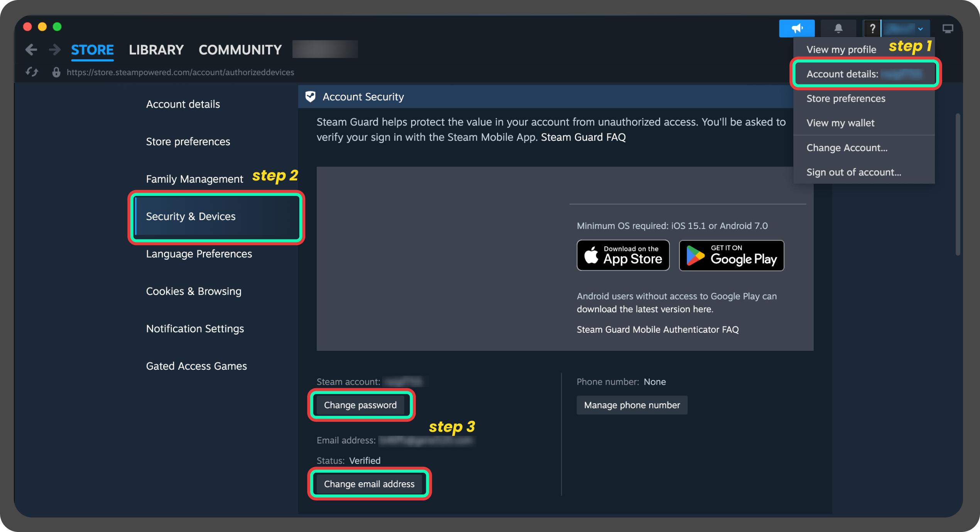Image resolution: width=980 pixels, height=532 pixels.
Task: Open Steam Guard Mobile Authenticator FAQ
Action: coord(657,329)
